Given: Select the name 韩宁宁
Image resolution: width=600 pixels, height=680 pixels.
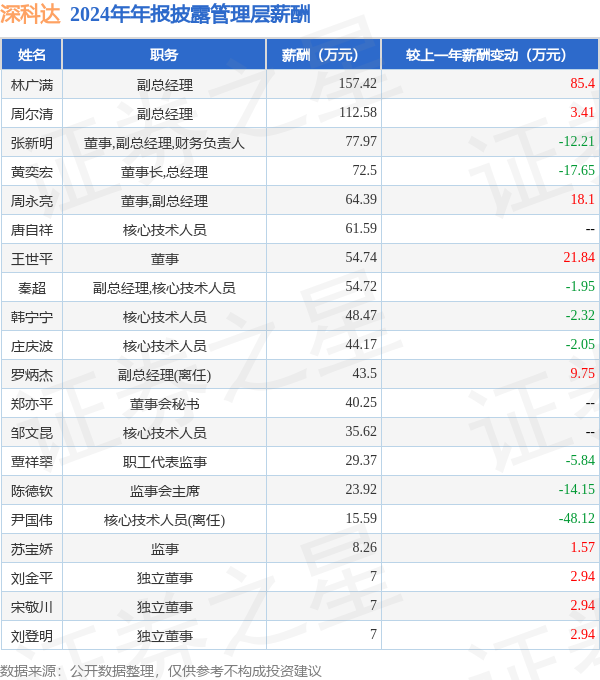Looking at the screenshot, I should (x=32, y=317).
